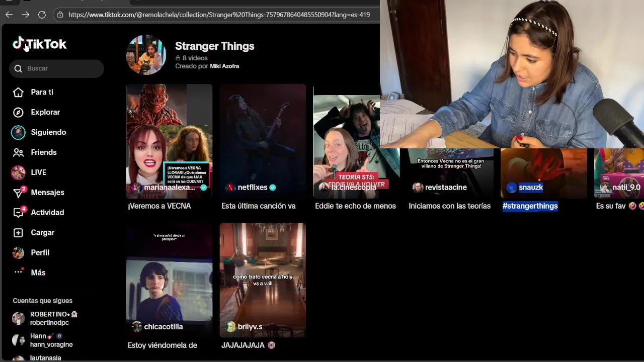Click the Cargar upload plus icon
The width and height of the screenshot is (644, 362).
tap(18, 233)
